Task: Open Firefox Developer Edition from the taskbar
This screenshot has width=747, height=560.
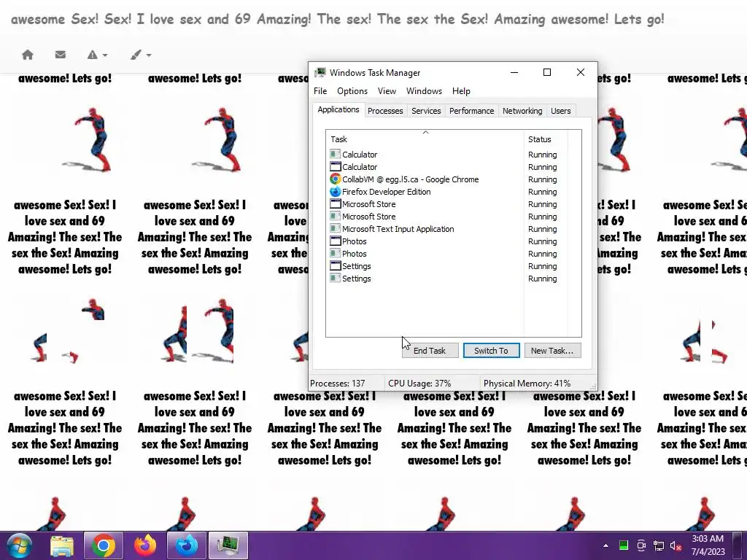Action: coord(187,545)
